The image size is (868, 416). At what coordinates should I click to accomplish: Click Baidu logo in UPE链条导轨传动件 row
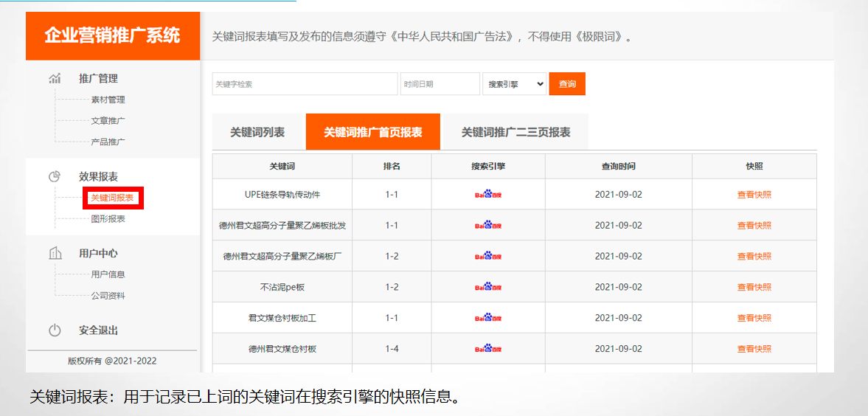487,195
